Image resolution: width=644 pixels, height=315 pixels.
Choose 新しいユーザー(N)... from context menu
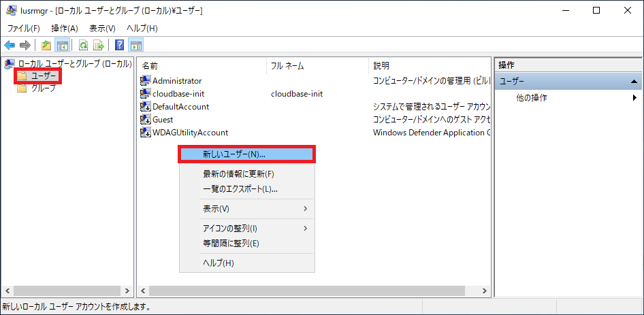[x=247, y=154]
